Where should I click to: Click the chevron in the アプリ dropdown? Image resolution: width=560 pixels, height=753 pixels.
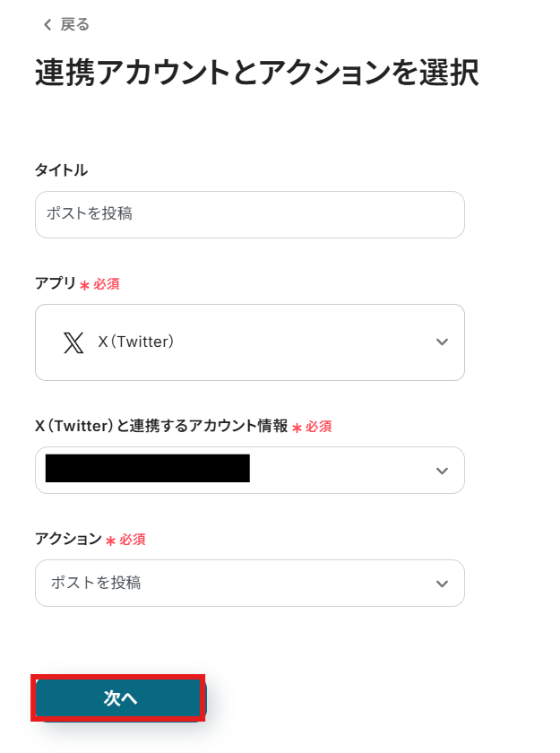point(441,342)
